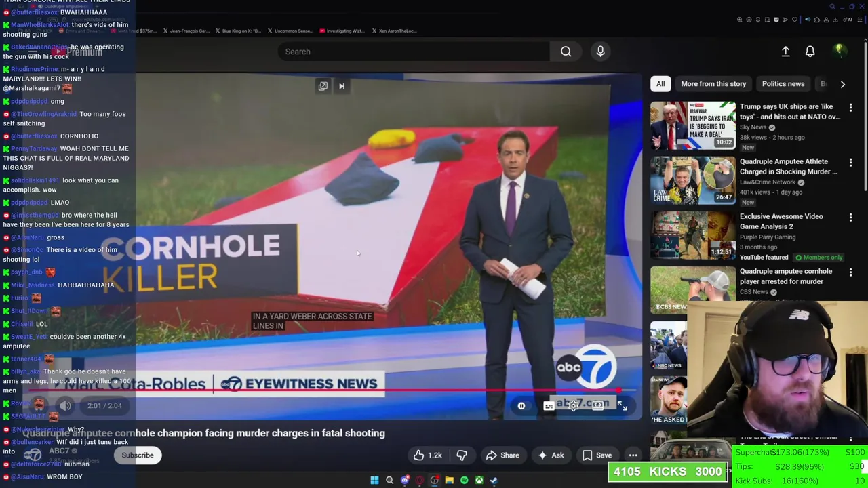Screen dimensions: 868x488
Task: Select the Politics news chip
Action: click(783, 84)
